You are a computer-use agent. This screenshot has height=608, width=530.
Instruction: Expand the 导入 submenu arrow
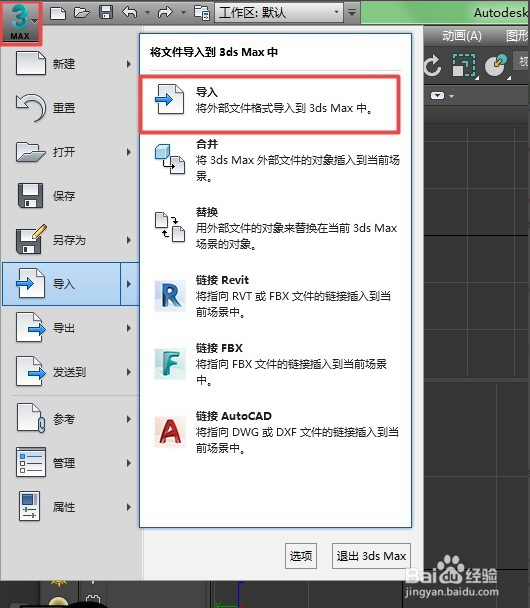click(129, 284)
